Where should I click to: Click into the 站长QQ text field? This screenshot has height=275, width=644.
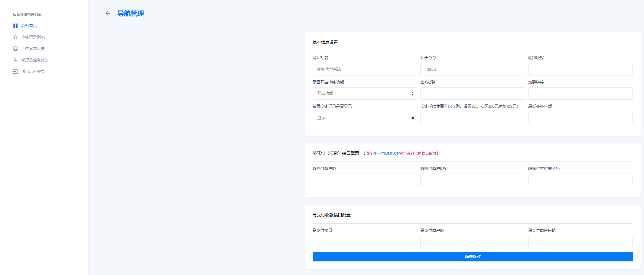point(472,69)
